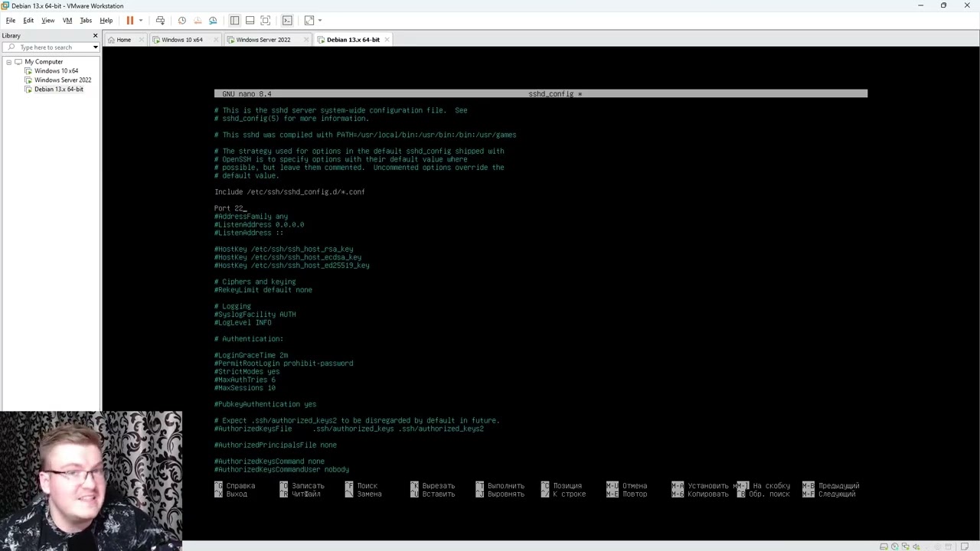Click the '#AddressFamily any' line
Image resolution: width=980 pixels, height=551 pixels.
tap(251, 217)
